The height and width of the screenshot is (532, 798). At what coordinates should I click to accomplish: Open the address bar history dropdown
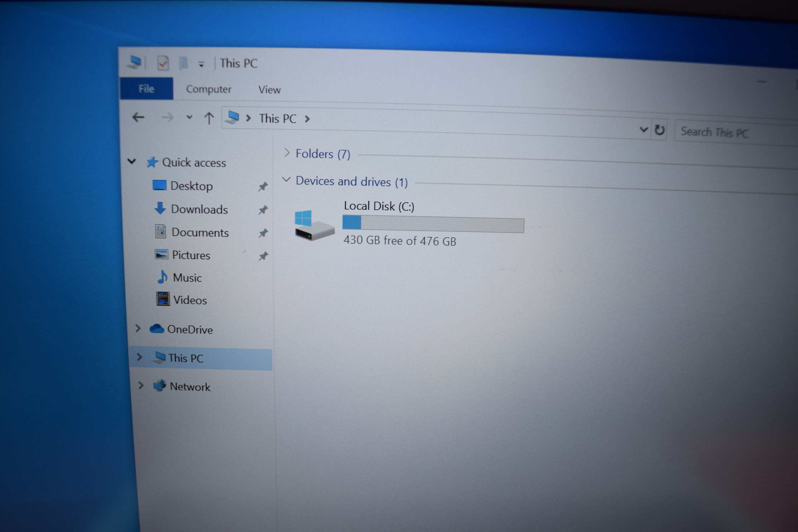pos(644,129)
